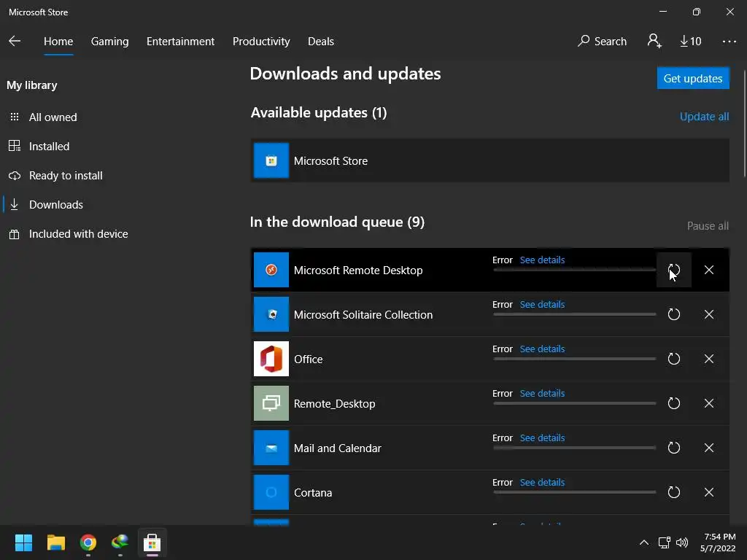
Task: Open the See more ellipsis menu
Action: (729, 42)
